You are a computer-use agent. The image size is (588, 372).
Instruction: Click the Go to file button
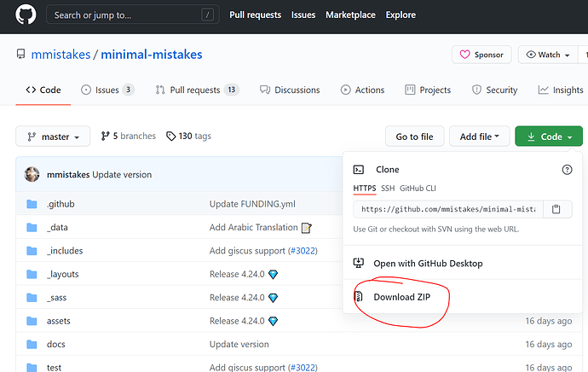click(414, 137)
